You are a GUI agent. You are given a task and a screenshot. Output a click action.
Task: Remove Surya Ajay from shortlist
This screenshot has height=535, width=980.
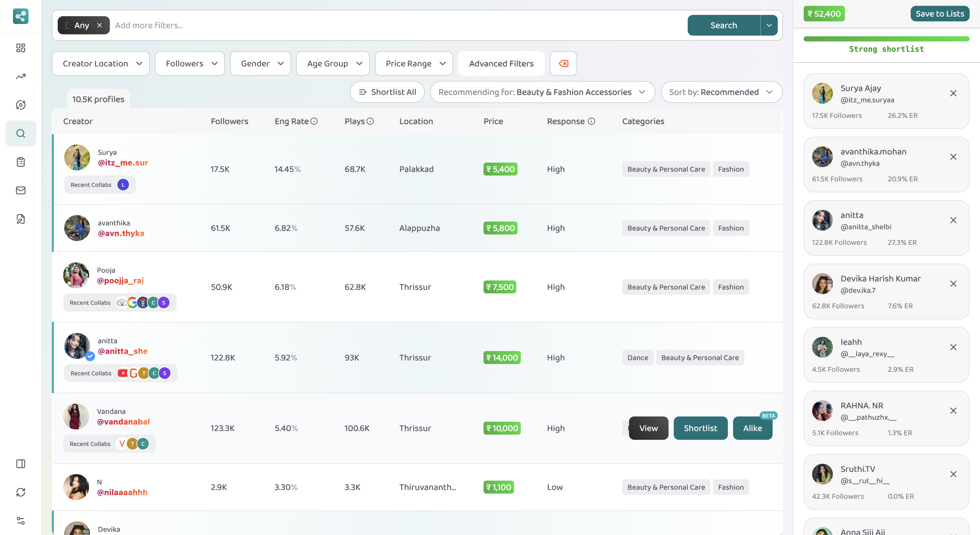pos(953,94)
